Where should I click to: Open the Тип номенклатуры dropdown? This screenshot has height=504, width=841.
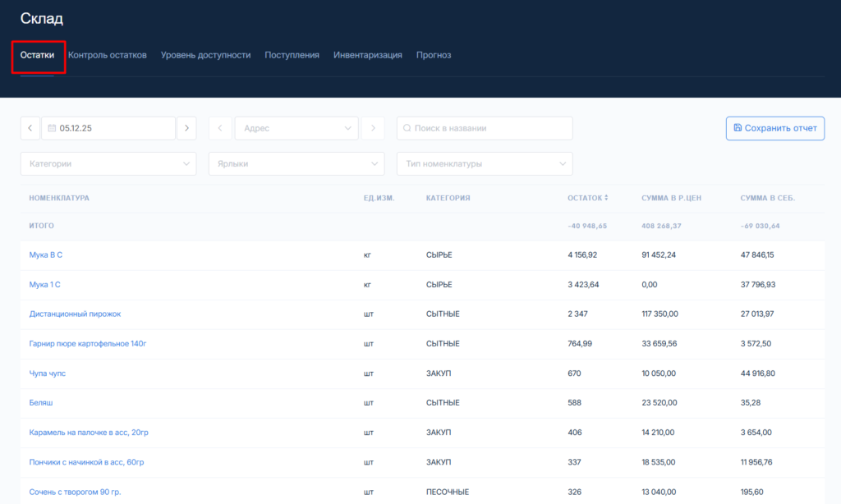point(485,163)
